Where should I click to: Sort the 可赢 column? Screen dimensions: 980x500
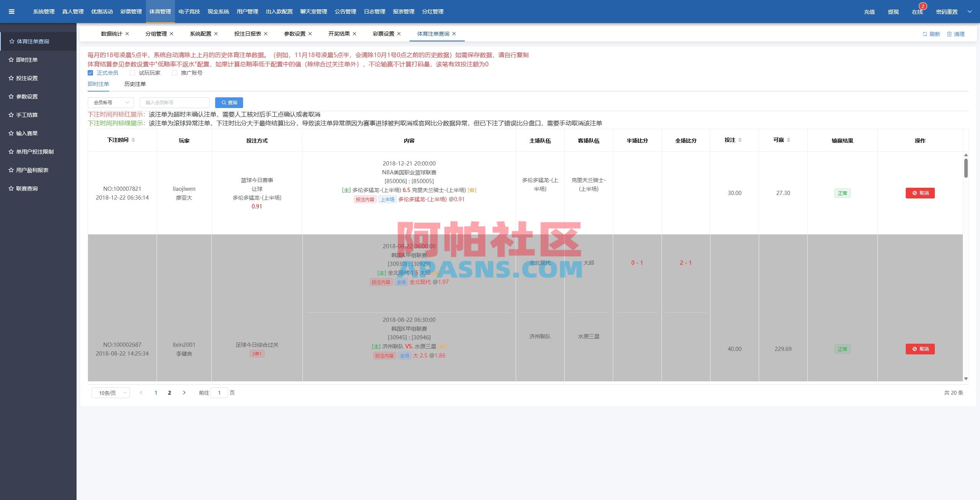click(789, 140)
